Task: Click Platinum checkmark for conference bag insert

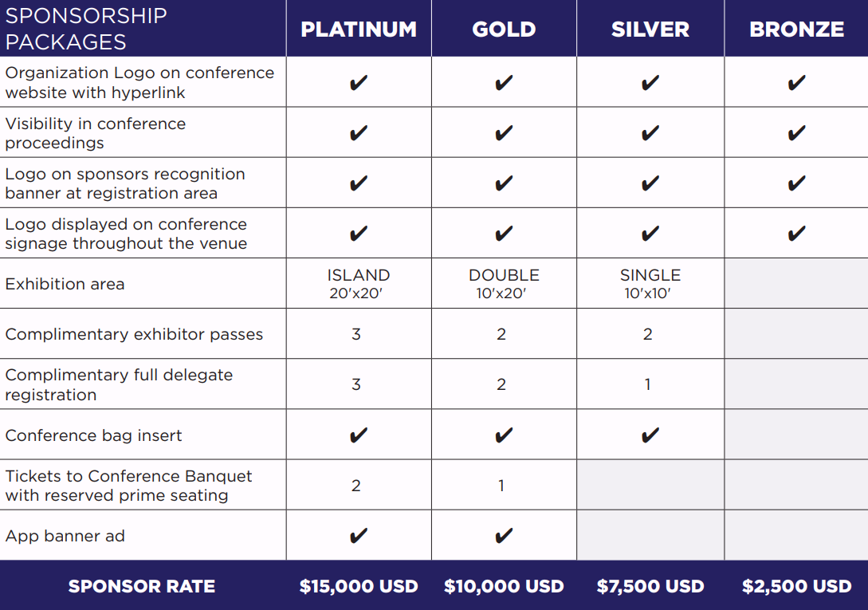Action: tap(359, 435)
